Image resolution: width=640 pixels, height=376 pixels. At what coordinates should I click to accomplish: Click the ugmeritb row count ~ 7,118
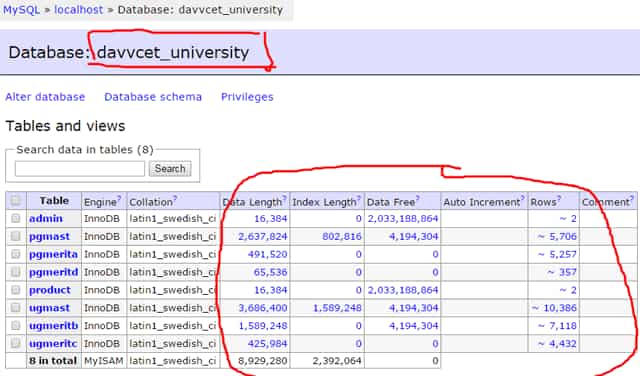pos(557,326)
